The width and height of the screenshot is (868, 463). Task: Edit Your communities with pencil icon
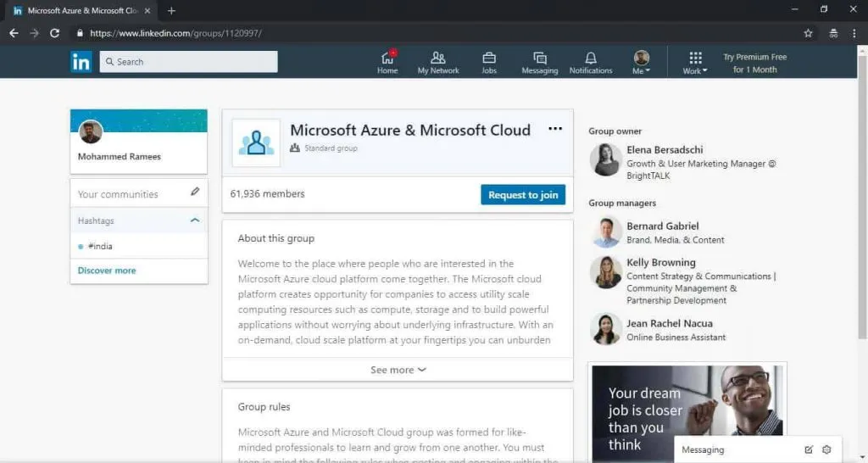[x=195, y=192]
